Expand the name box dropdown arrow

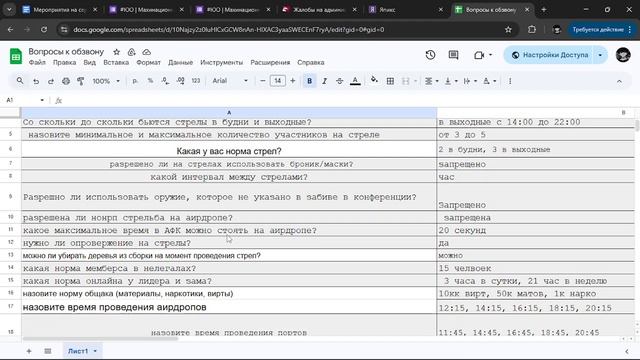click(x=42, y=100)
